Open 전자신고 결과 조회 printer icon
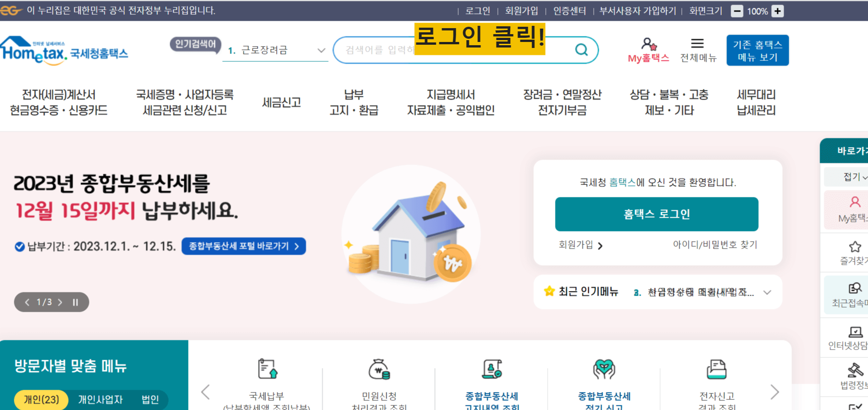Screen dimensions: 868x410 716,369
